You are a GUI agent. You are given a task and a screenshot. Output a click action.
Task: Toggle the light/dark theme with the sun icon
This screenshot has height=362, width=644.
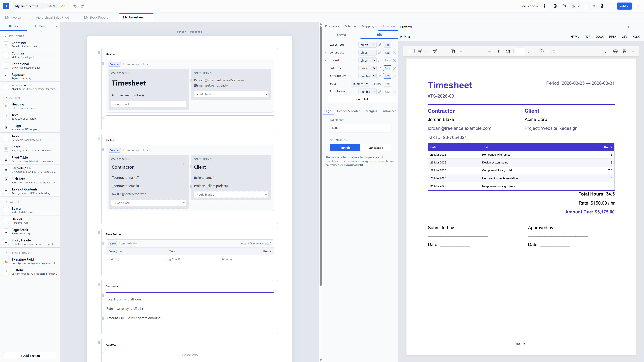[544, 6]
